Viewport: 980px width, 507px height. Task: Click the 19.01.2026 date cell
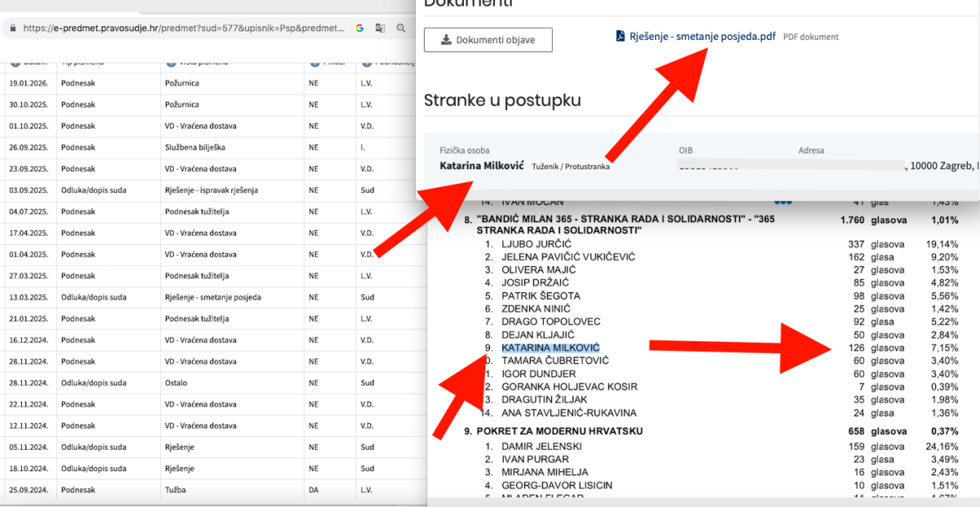pyautogui.click(x=29, y=83)
